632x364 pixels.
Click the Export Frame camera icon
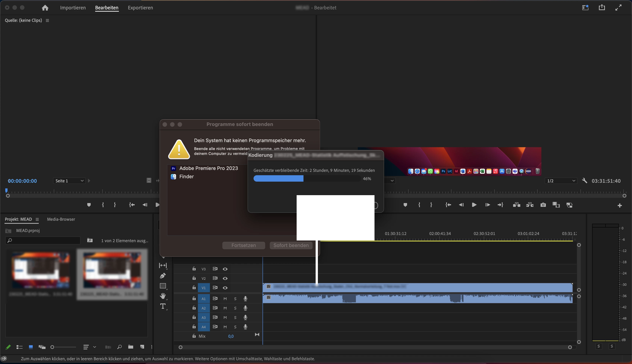click(543, 205)
